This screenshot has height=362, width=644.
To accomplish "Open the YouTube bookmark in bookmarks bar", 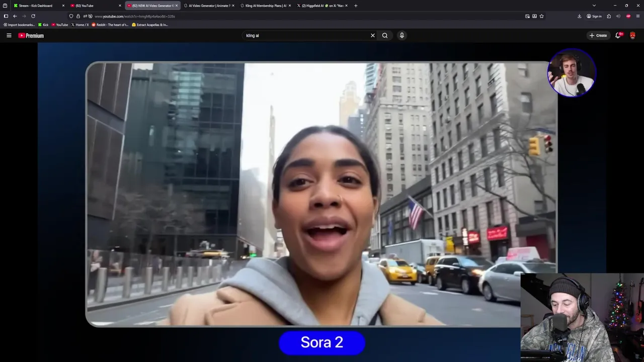I will pyautogui.click(x=60, y=25).
